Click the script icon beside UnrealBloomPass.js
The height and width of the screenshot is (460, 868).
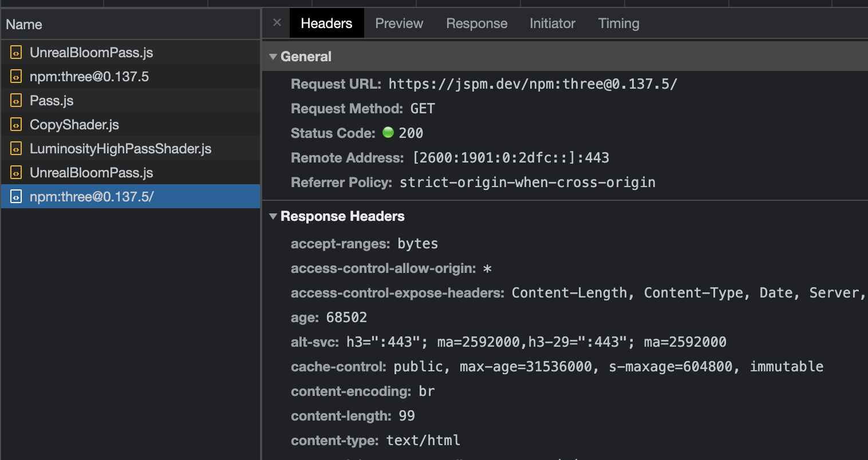[15, 52]
